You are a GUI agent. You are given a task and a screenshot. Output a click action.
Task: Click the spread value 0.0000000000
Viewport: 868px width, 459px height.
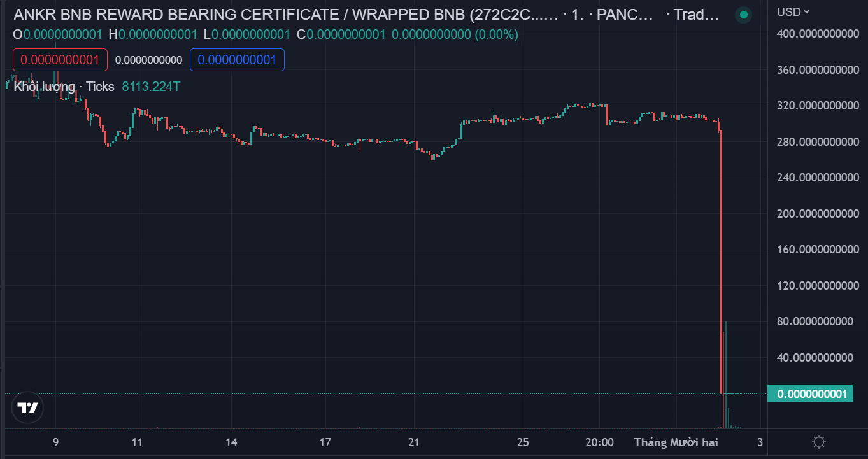click(148, 60)
